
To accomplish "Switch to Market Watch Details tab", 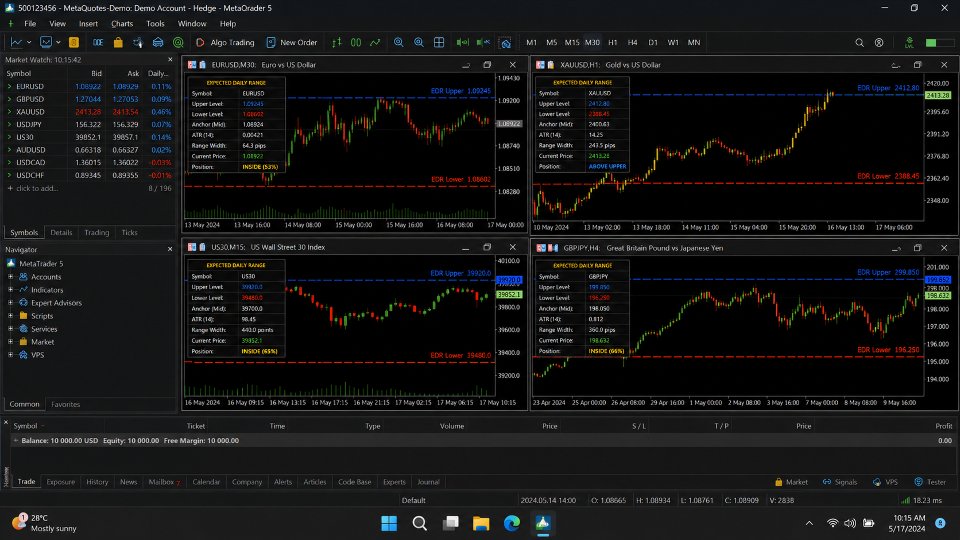I will 61,233.
